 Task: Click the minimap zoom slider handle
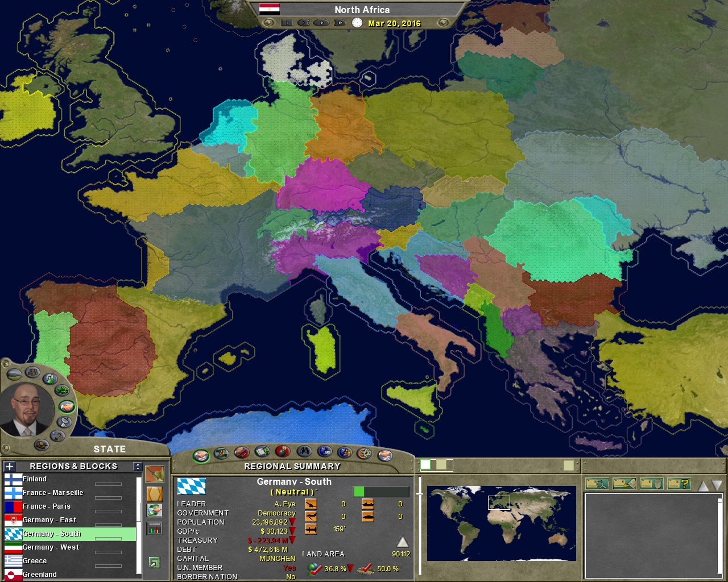pyautogui.click(x=420, y=493)
